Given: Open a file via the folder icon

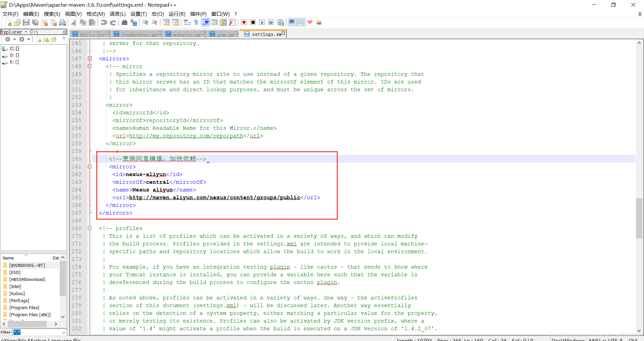Looking at the screenshot, I should [x=17, y=22].
